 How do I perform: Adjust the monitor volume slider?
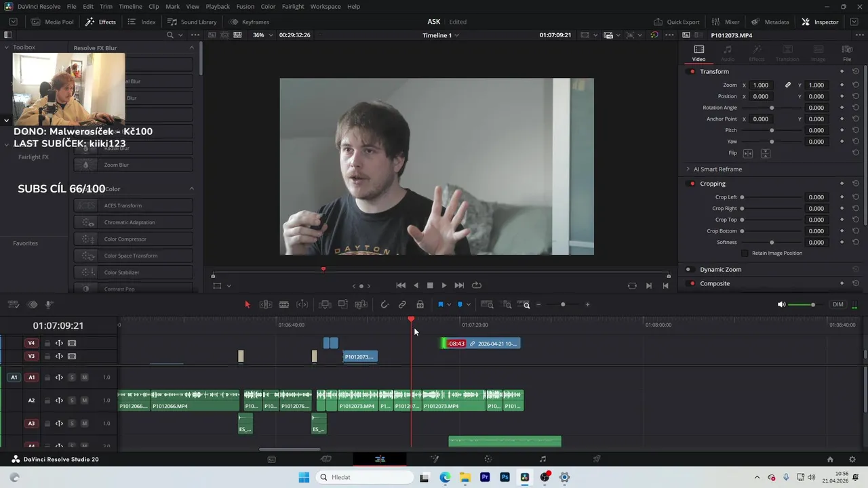pos(804,305)
